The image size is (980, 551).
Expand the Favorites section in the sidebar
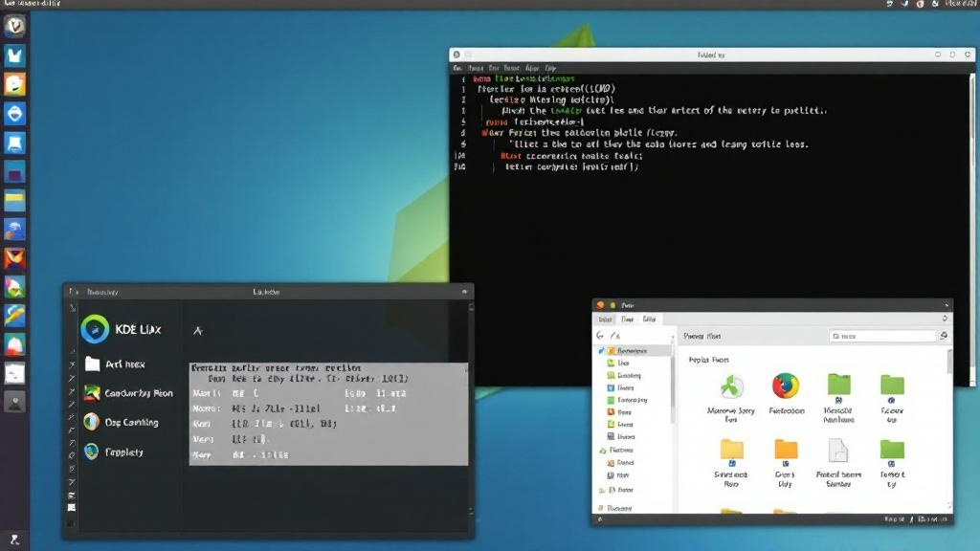click(601, 450)
